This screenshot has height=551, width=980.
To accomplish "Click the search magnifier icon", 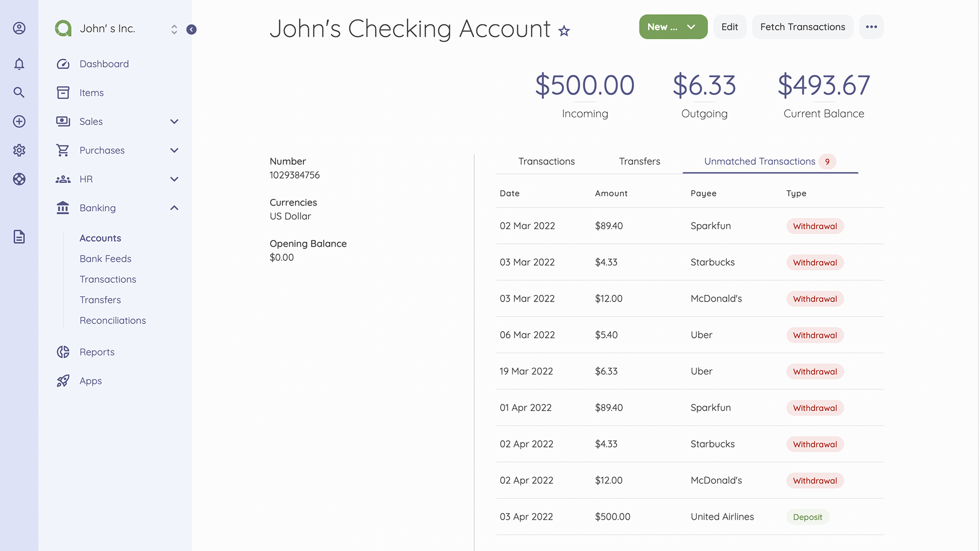I will click(19, 92).
